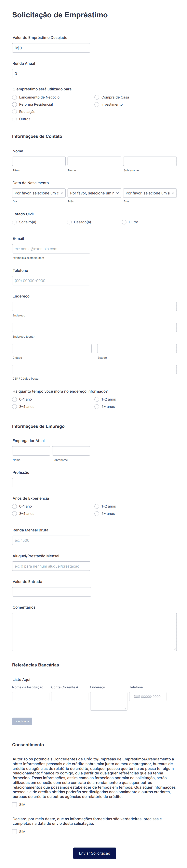187x868 pixels.
Task: Click the Renda Mensal Bruta field
Action: 51,540
